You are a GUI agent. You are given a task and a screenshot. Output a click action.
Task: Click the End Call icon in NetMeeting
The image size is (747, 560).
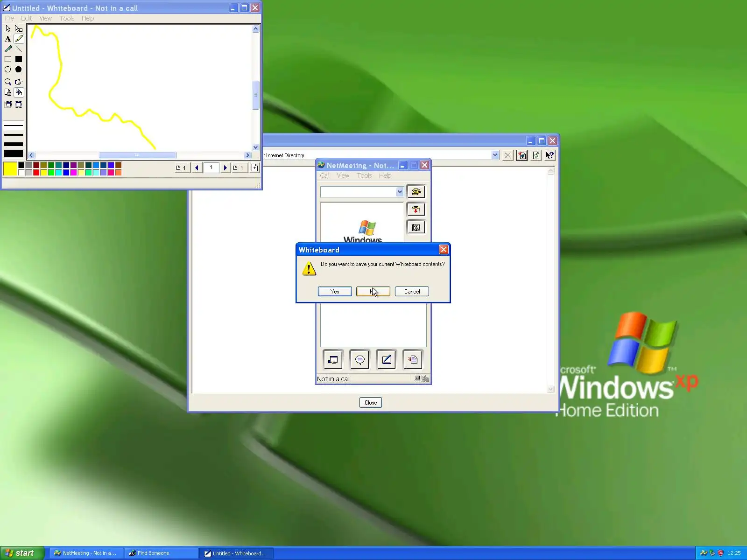click(x=416, y=210)
